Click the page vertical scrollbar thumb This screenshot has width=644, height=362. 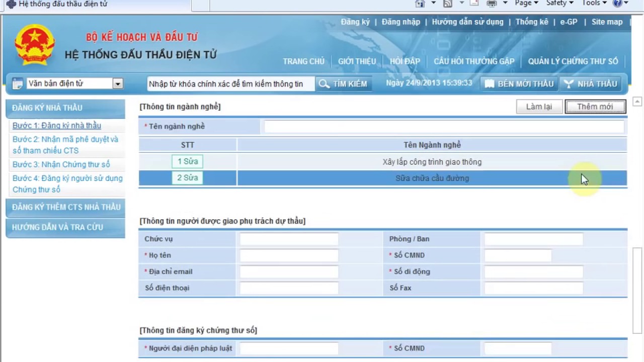637,290
